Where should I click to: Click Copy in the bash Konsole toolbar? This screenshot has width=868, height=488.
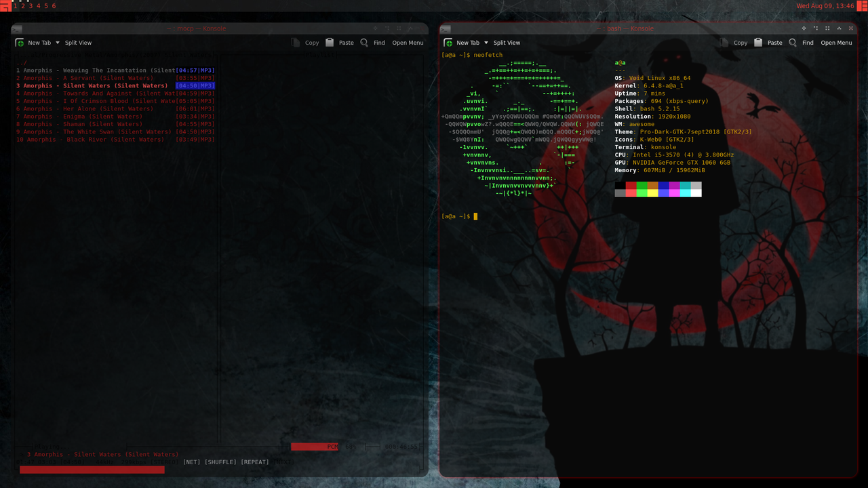tap(734, 43)
